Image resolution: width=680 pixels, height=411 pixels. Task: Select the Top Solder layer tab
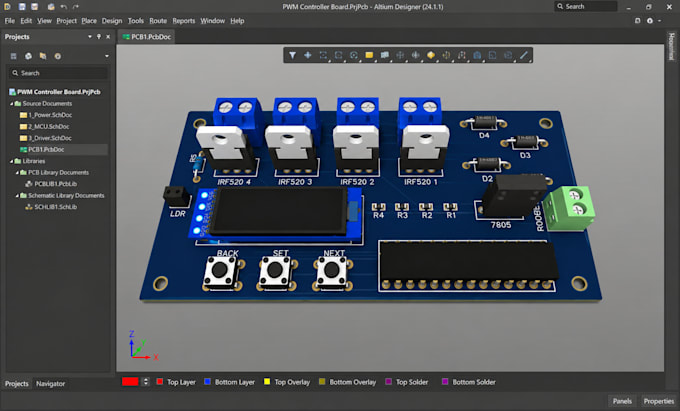point(407,382)
